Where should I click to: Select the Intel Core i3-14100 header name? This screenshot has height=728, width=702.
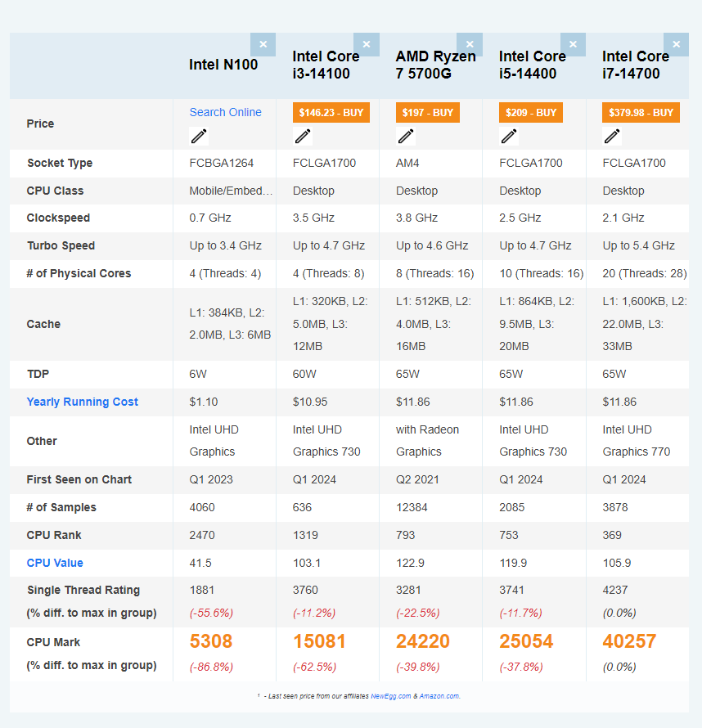(x=326, y=65)
